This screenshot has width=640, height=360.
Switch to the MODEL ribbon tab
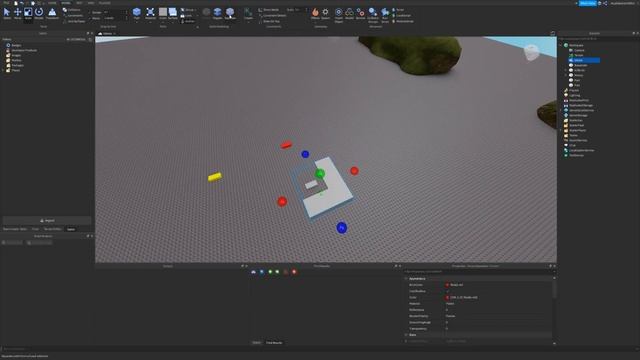[66, 3]
